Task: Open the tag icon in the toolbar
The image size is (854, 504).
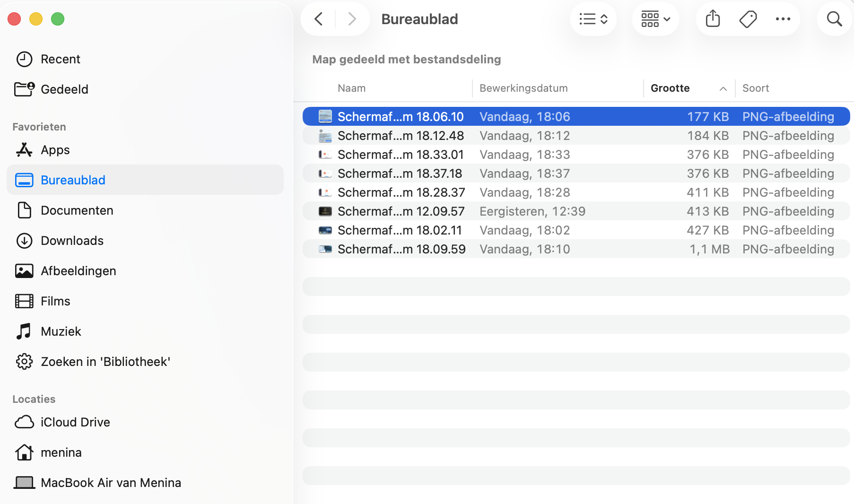Action: tap(748, 19)
